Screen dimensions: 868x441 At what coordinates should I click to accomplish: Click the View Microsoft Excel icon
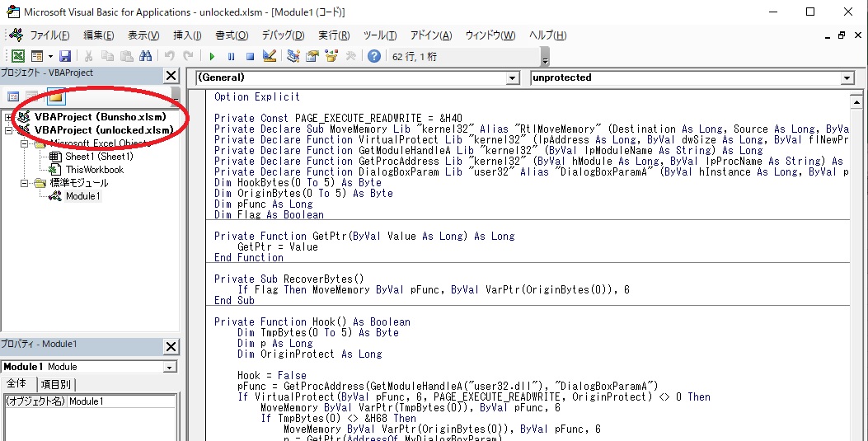[17, 56]
